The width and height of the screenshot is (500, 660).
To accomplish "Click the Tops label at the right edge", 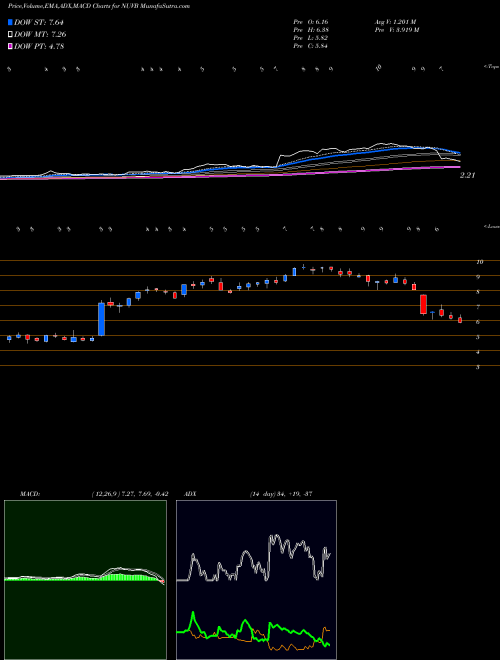I will 492,67.
